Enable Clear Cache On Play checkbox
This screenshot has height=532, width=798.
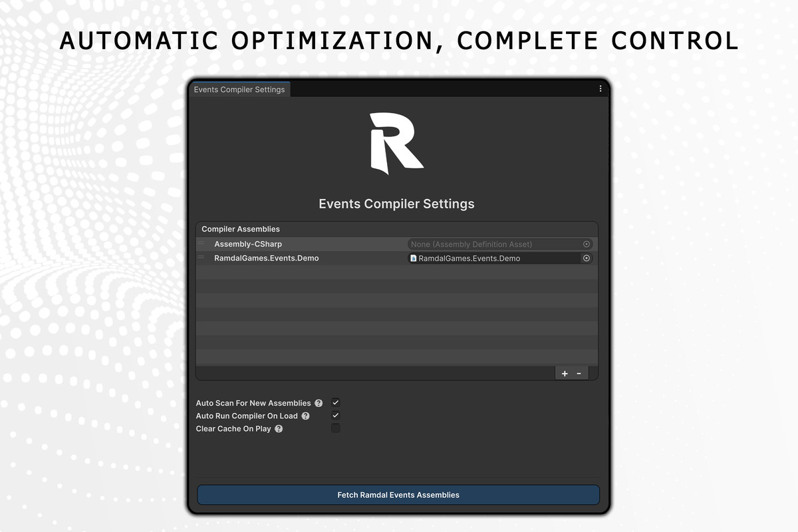[336, 428]
